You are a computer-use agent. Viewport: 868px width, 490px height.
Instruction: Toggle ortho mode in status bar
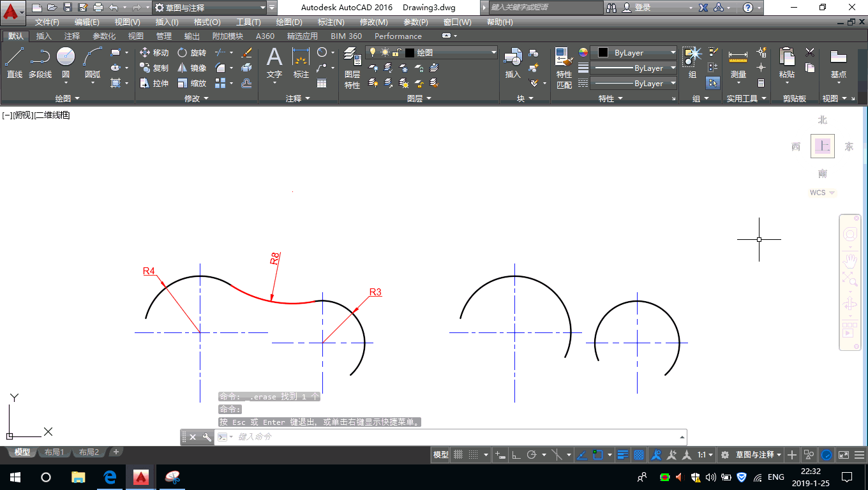[516, 455]
